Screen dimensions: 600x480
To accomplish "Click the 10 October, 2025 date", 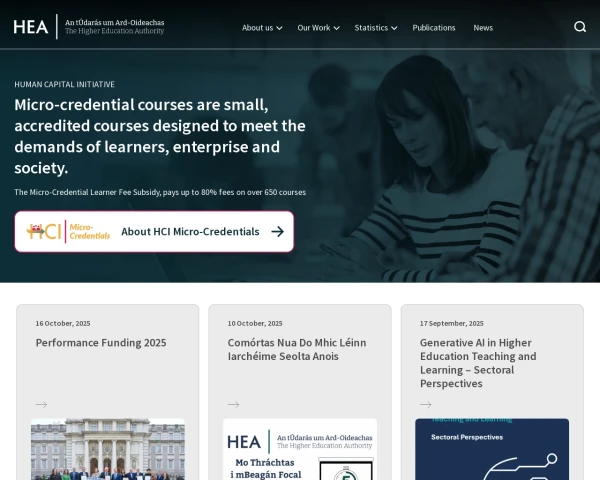I will click(x=255, y=323).
